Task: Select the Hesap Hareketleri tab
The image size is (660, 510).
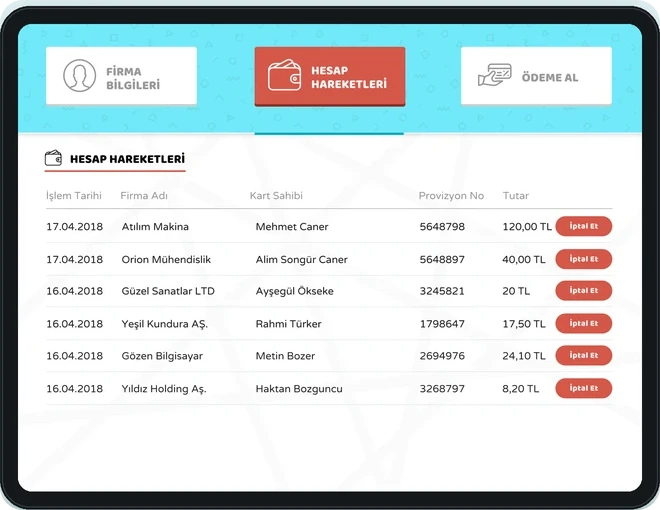Action: (x=330, y=76)
